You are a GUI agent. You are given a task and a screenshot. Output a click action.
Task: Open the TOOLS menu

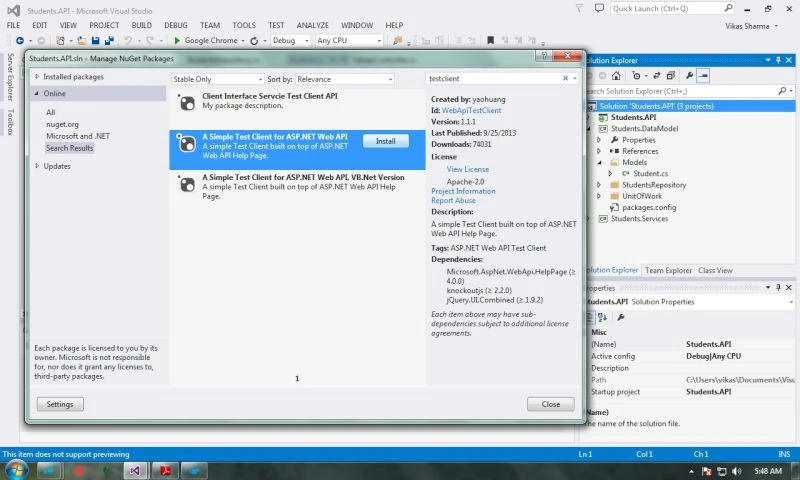(x=244, y=25)
